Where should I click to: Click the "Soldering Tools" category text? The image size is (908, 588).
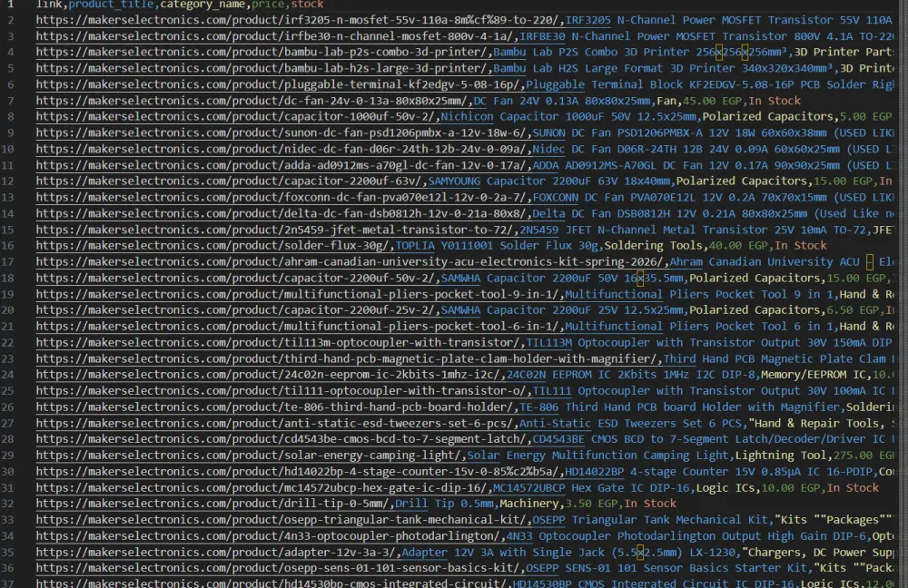(x=653, y=245)
